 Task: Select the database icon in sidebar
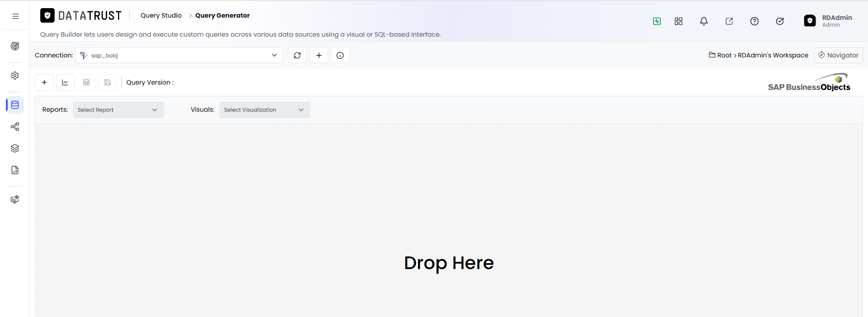(x=15, y=105)
